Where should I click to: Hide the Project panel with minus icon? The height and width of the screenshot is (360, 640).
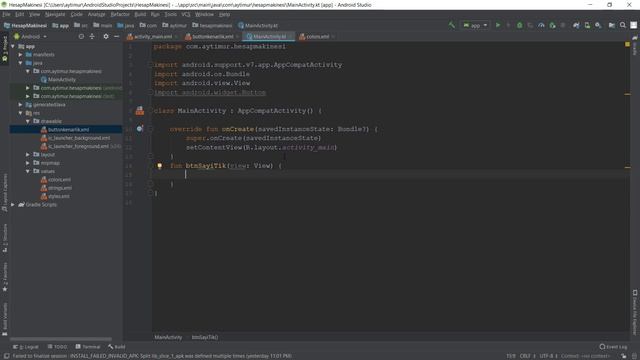coord(117,37)
